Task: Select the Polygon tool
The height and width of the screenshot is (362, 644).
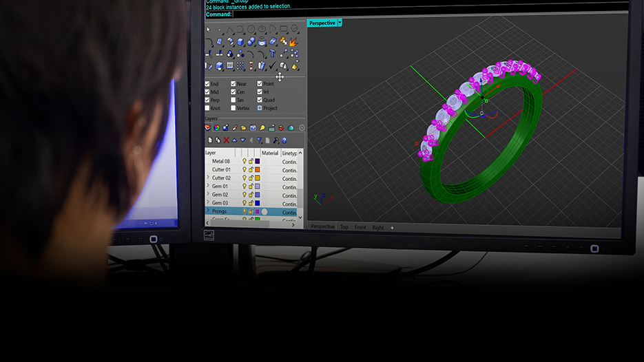Action: point(295,29)
